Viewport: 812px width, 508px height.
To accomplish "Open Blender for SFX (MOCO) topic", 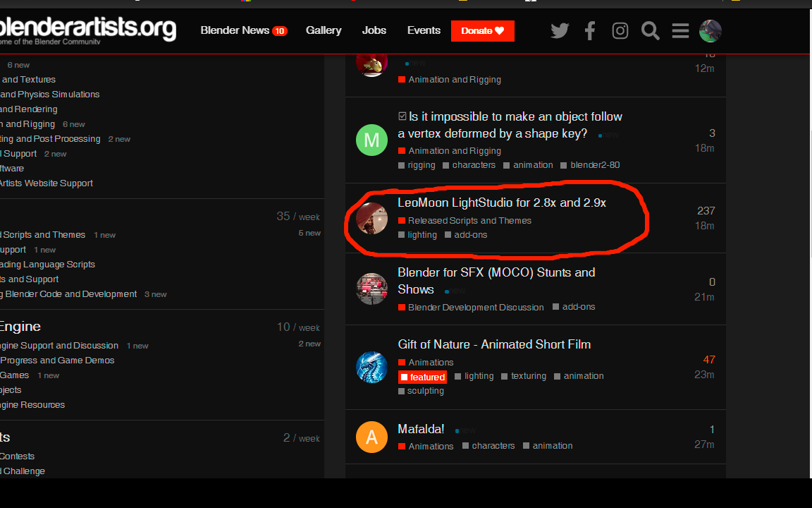I will point(496,280).
